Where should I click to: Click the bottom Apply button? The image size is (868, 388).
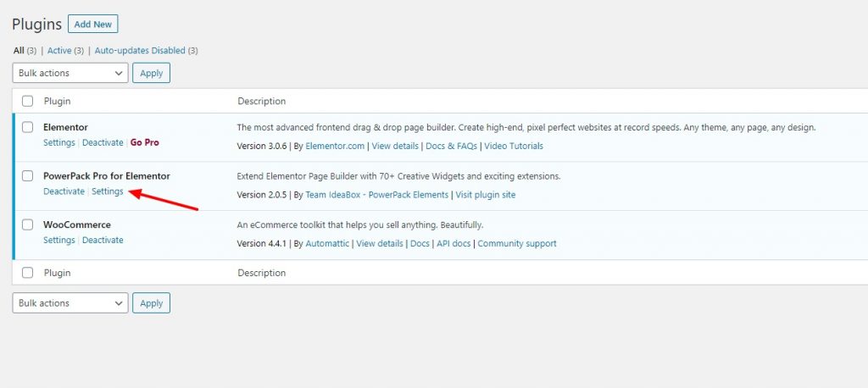coord(151,302)
